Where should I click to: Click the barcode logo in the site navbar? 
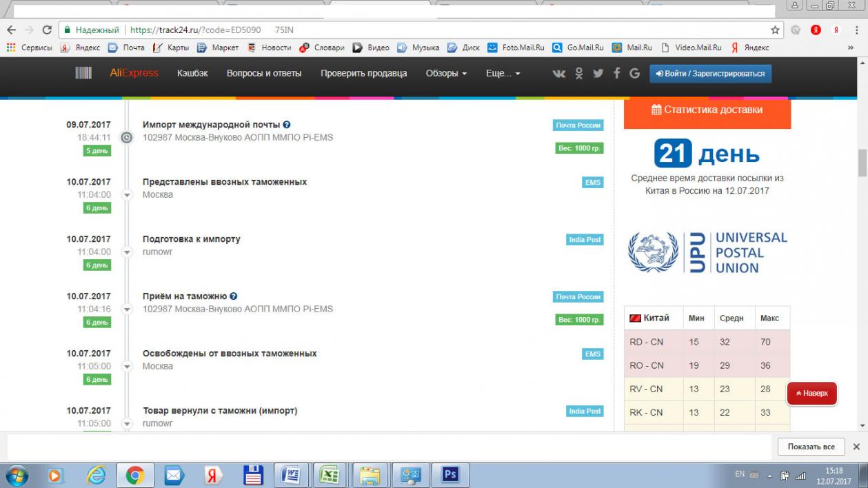click(83, 73)
